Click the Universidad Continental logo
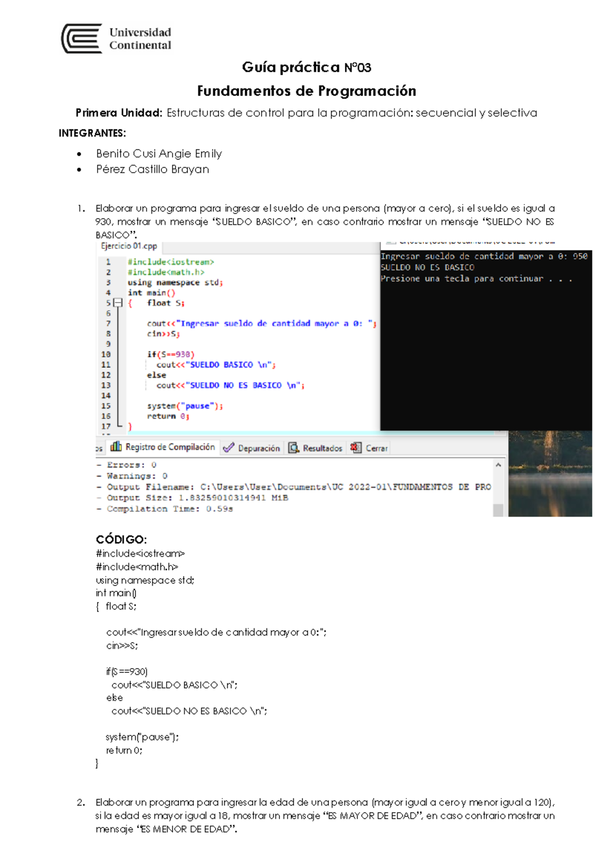This screenshot has height=868, width=613. tap(116, 39)
